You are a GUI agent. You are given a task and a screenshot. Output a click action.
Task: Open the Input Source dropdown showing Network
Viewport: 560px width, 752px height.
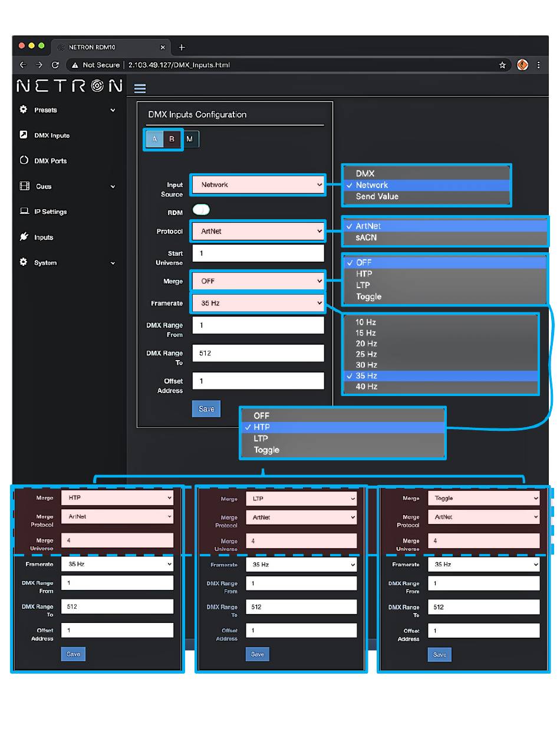coord(258,184)
